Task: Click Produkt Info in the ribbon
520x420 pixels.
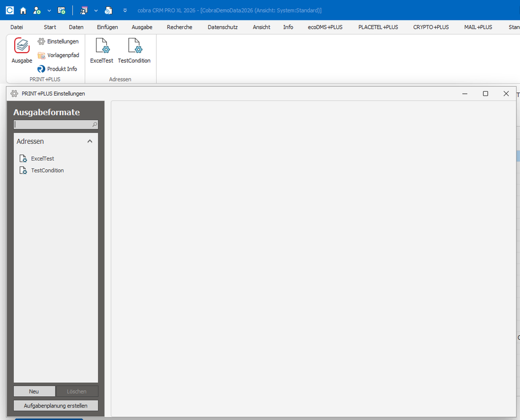Action: coord(57,68)
